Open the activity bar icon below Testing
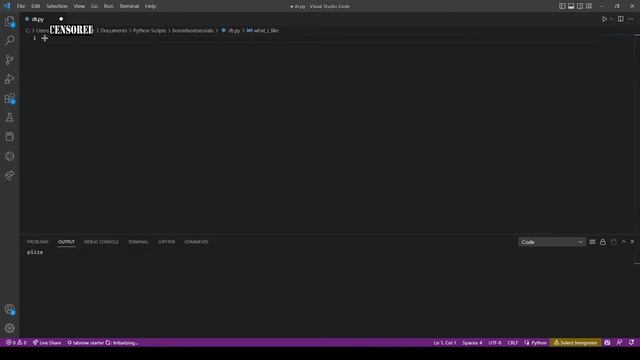 pos(9,137)
